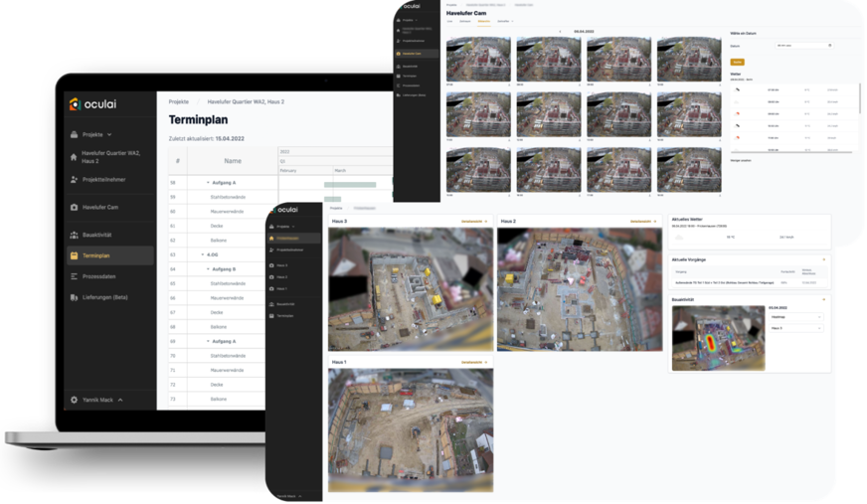The height and width of the screenshot is (504, 867).
Task: Click the Haus 2 aerial site image
Action: 580,289
